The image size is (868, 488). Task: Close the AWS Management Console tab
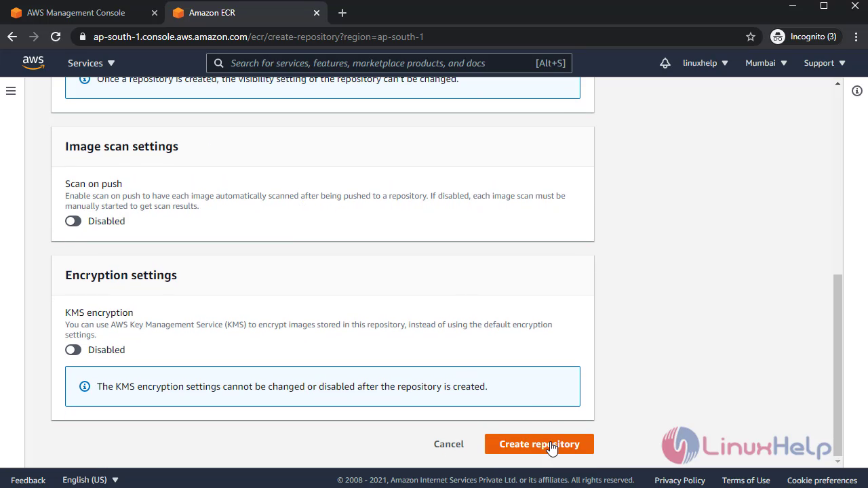click(x=155, y=13)
